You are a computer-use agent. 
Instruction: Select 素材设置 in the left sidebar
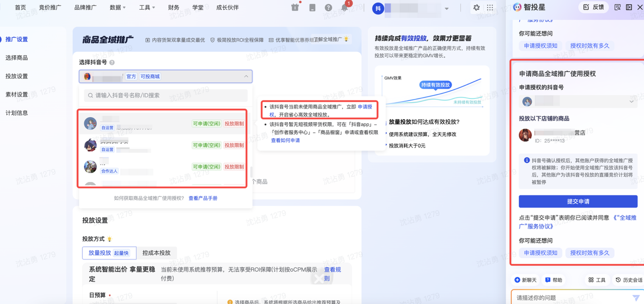click(17, 94)
